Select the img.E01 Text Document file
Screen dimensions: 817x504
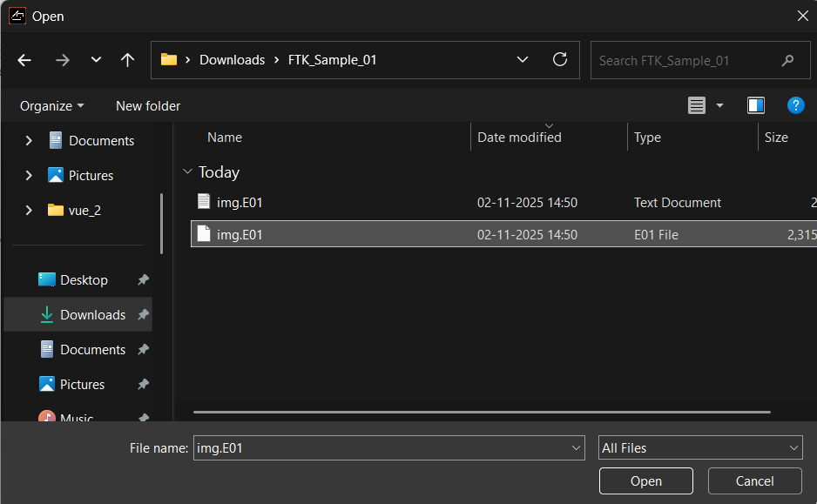point(503,203)
